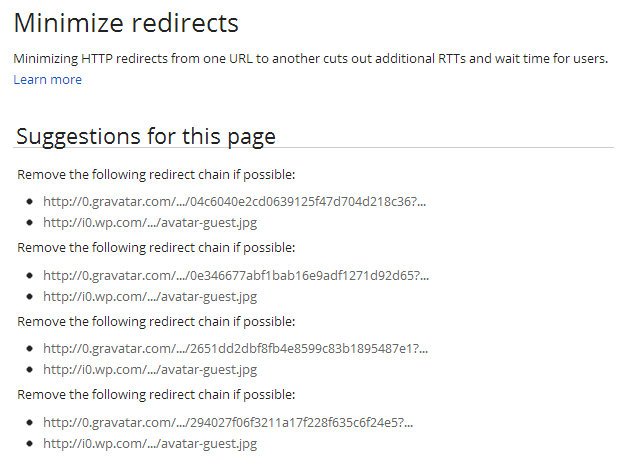Click the "Minimize redirects" page heading
Screen dimensions: 623x470
coord(126,23)
